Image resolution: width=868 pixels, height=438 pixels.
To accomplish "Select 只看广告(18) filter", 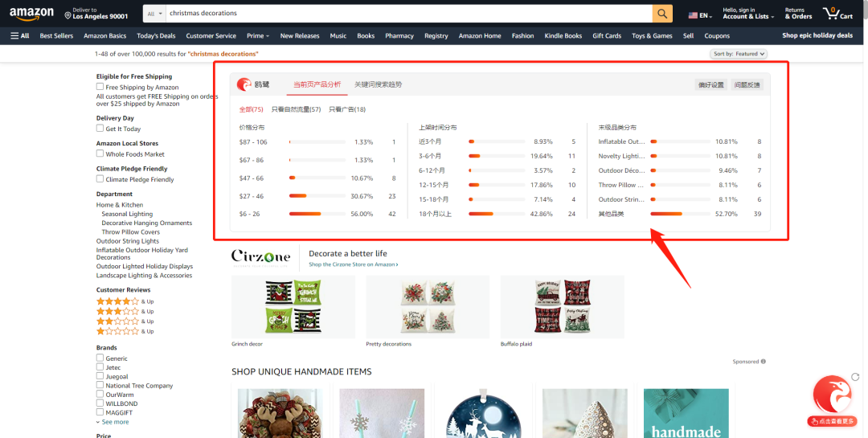I will [347, 109].
